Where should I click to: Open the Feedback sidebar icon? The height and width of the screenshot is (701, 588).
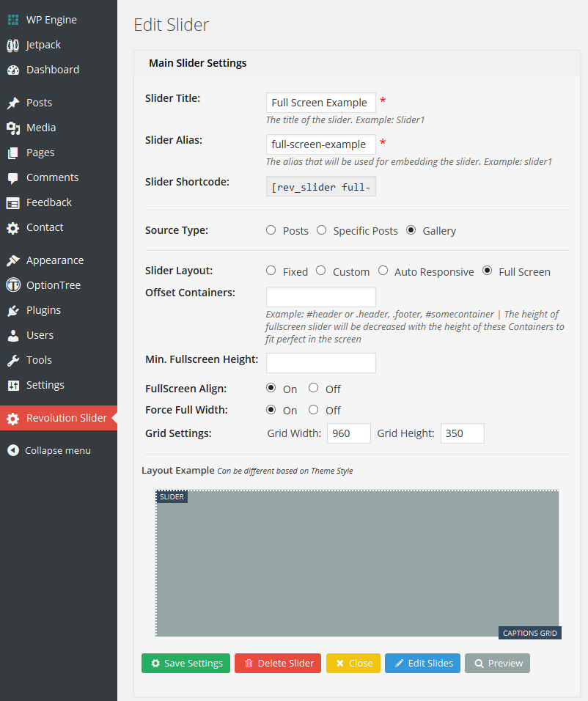click(x=14, y=202)
